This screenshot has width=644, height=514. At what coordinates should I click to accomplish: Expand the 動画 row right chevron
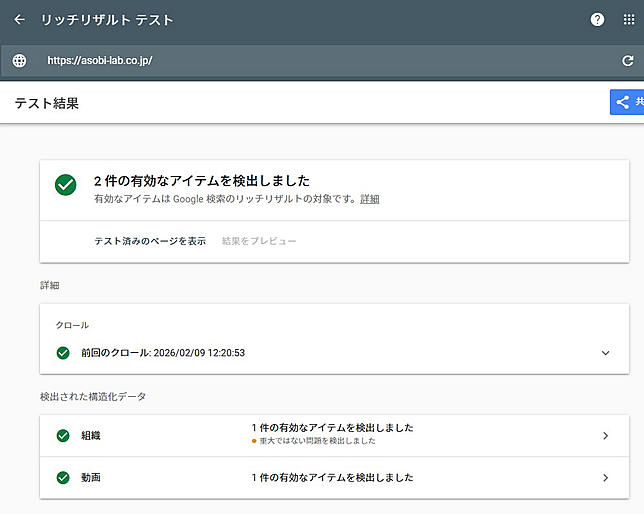[605, 478]
